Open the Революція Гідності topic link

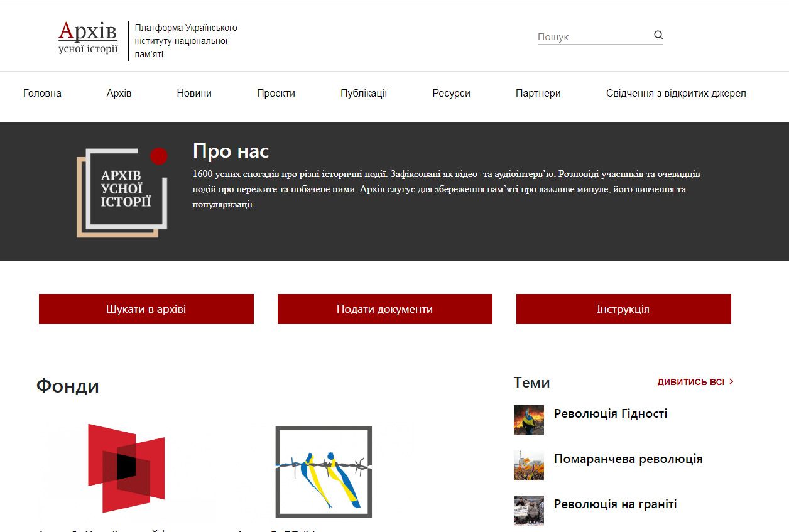click(611, 414)
